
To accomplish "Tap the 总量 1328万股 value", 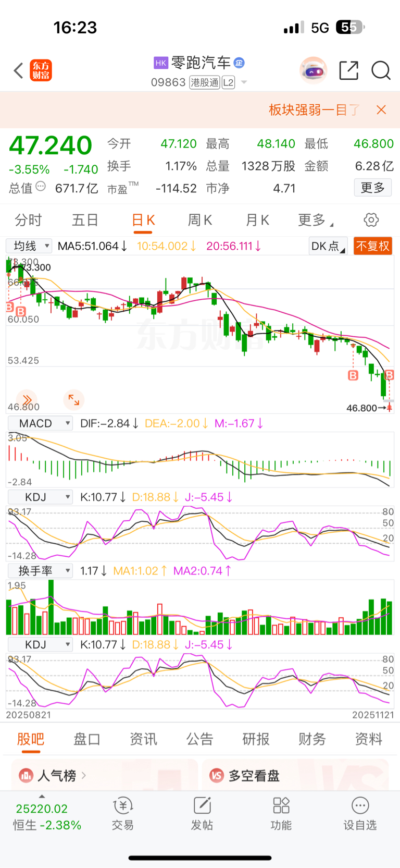I will coord(268,166).
